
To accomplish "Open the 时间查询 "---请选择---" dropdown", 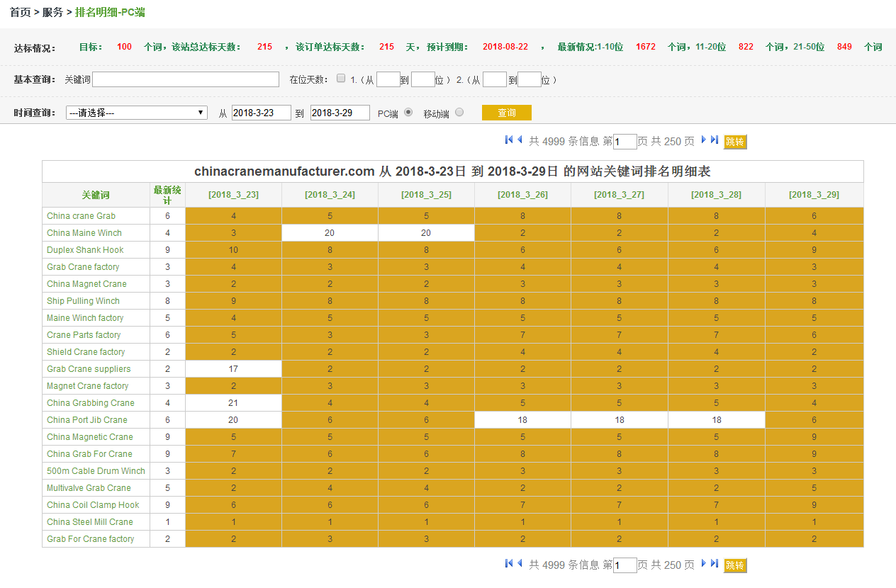I will tap(137, 113).
